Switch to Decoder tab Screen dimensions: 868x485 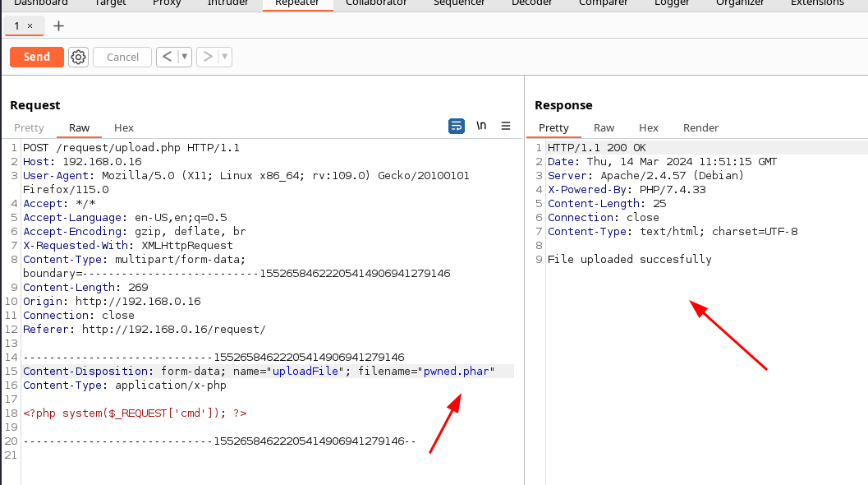tap(531, 3)
